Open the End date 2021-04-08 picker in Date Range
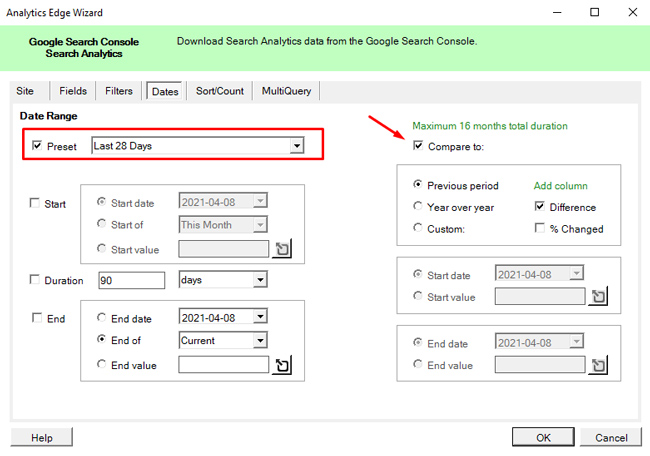The height and width of the screenshot is (456, 650). click(260, 317)
